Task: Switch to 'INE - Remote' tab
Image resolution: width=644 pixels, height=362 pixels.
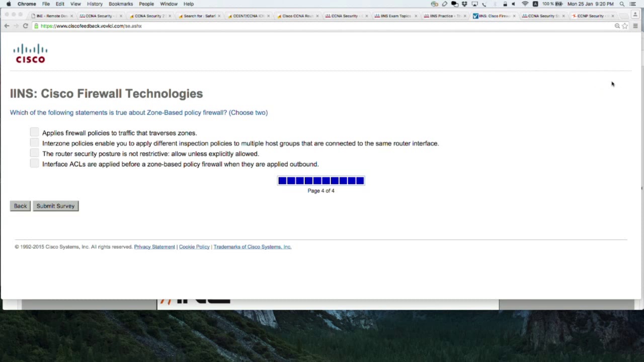Action: pos(52,16)
